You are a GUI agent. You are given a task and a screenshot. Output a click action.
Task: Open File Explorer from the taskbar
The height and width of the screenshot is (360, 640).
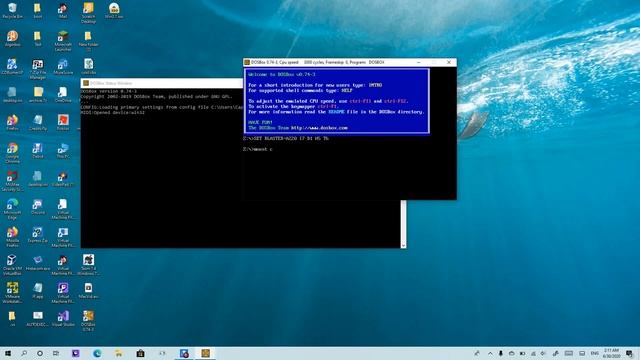(118, 353)
